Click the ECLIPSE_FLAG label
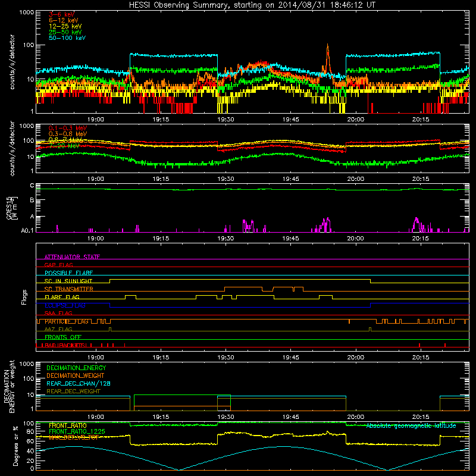 click(x=65, y=305)
